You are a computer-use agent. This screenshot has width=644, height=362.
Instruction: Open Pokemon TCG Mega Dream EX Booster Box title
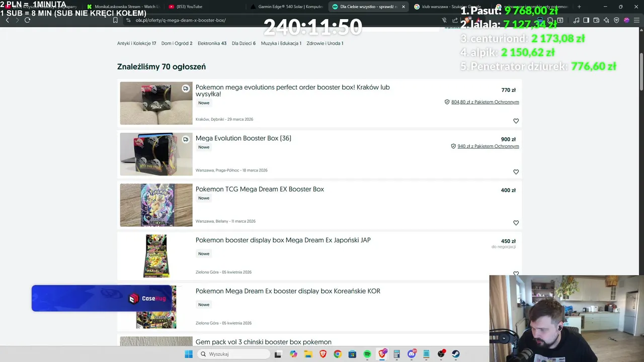[260, 189]
